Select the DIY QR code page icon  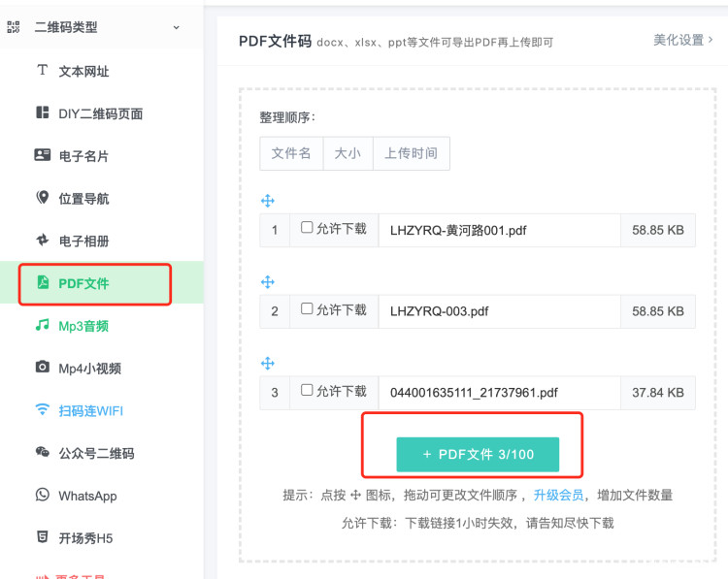tap(42, 113)
